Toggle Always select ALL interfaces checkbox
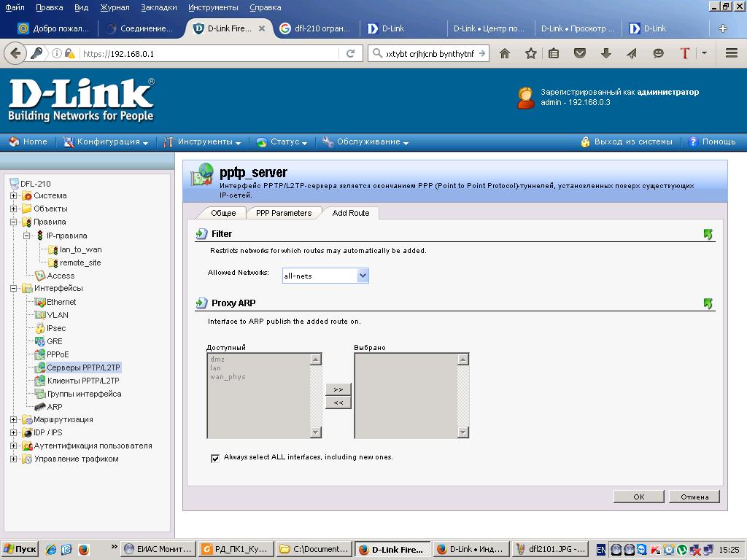 pyautogui.click(x=214, y=458)
